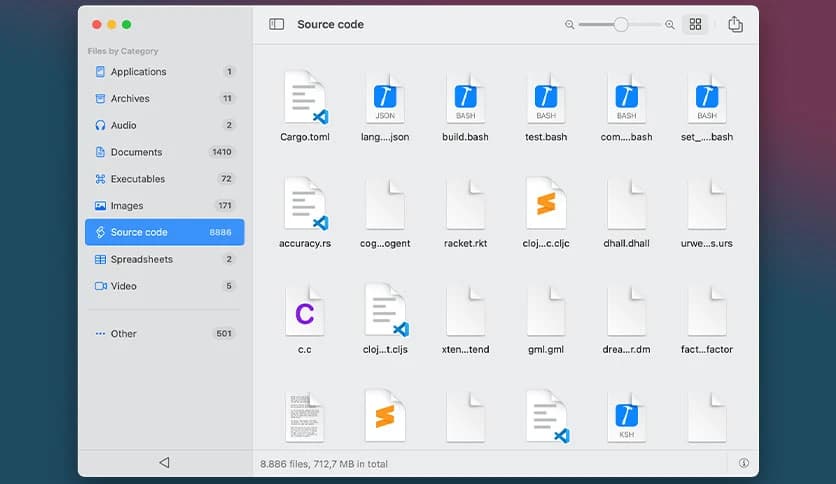Image resolution: width=836 pixels, height=484 pixels.
Task: Click the Spreadsheets table sidebar icon
Action: pyautogui.click(x=100, y=259)
